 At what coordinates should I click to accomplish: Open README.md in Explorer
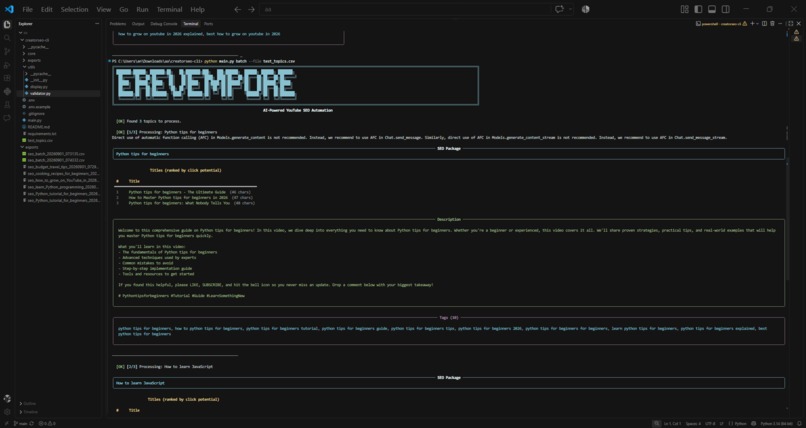tap(39, 127)
